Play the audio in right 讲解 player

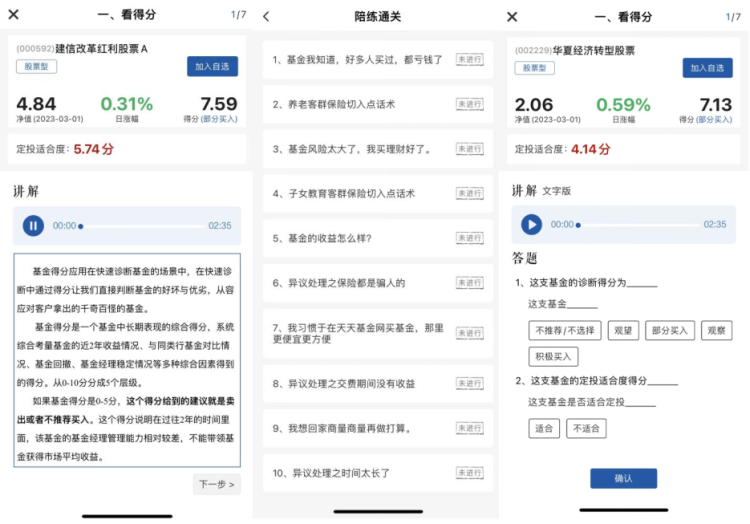tap(531, 224)
